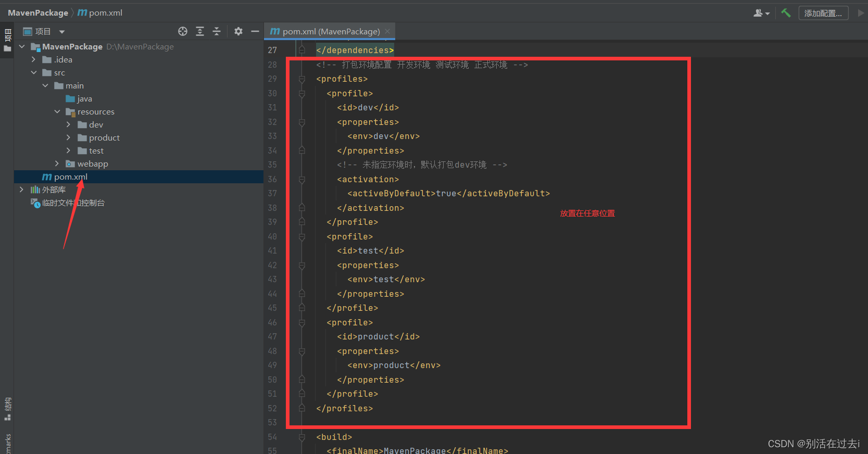
Task: Fold the profiles block at line 29
Action: pyautogui.click(x=302, y=79)
